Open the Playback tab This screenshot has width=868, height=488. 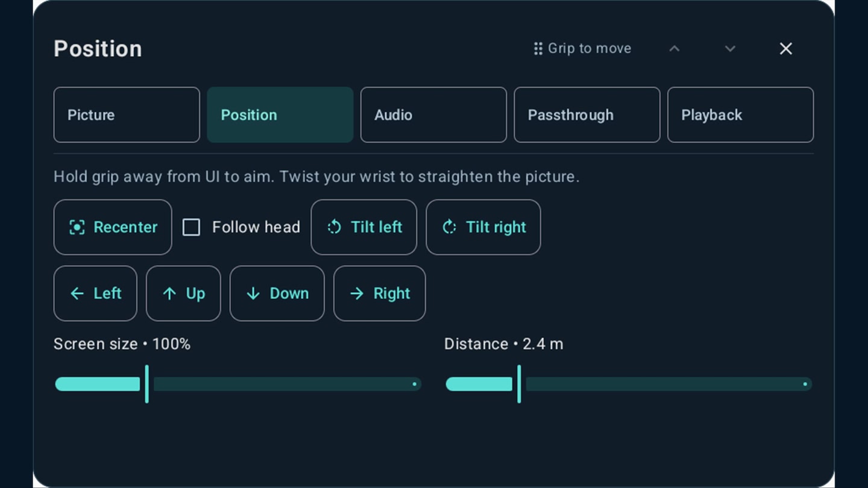[740, 115]
